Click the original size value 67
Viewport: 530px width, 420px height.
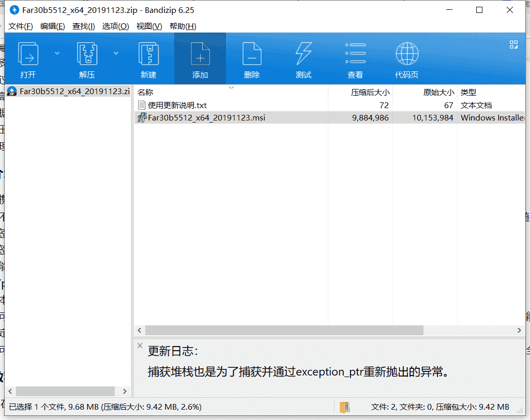click(448, 105)
